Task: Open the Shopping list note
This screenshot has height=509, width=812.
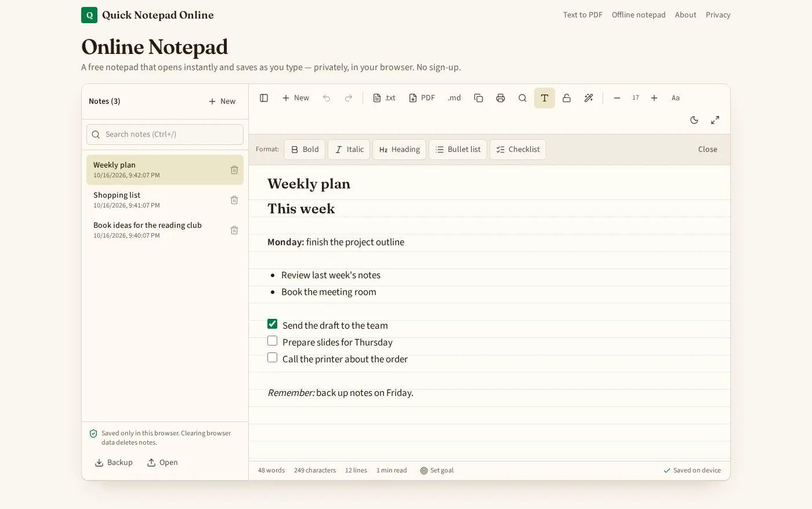Action: tap(165, 200)
